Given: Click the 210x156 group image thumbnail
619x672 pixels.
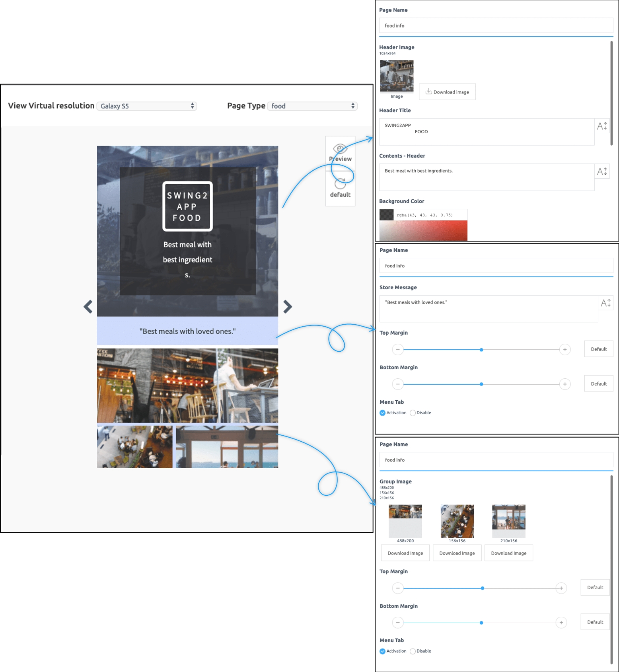Looking at the screenshot, I should click(509, 521).
